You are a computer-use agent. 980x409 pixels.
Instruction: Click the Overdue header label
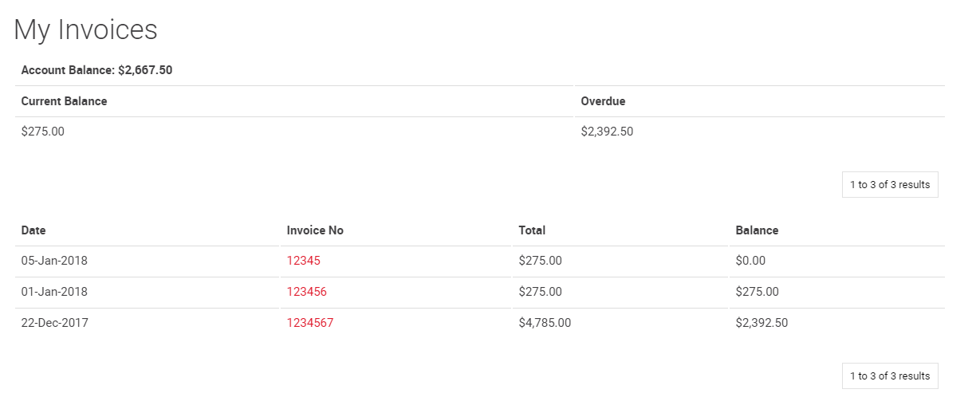[x=603, y=101]
